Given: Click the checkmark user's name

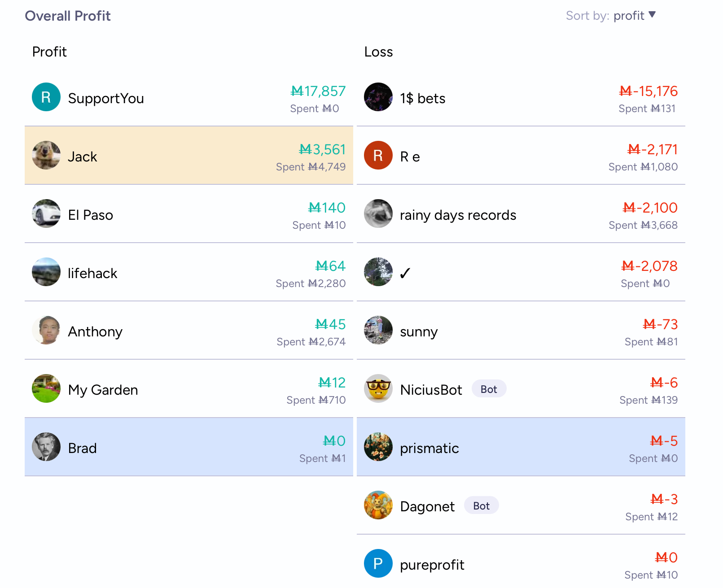Looking at the screenshot, I should click(x=405, y=273).
